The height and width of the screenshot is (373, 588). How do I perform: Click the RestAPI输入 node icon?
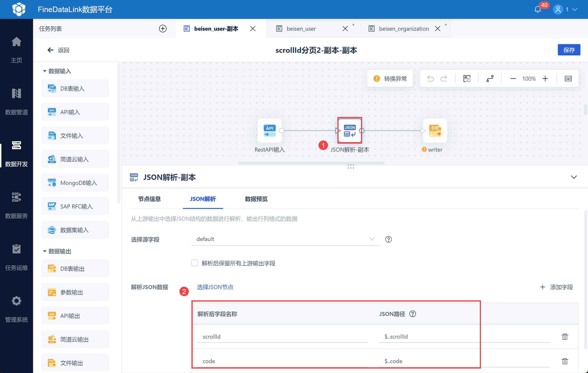click(x=269, y=131)
